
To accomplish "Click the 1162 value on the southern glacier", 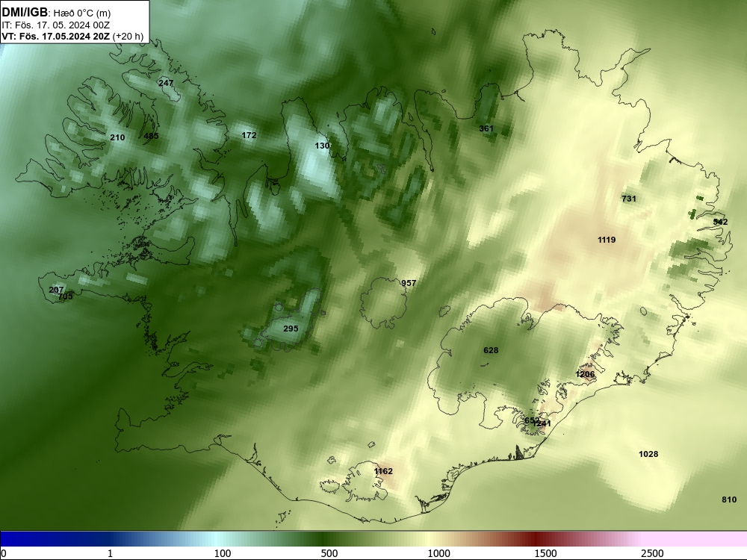I will pos(383,471).
